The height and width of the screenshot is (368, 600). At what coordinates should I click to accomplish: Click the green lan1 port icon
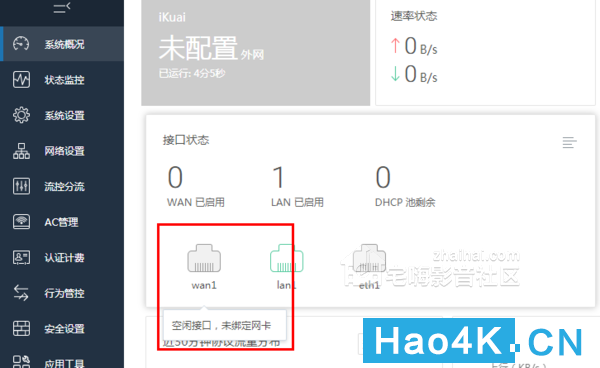287,258
